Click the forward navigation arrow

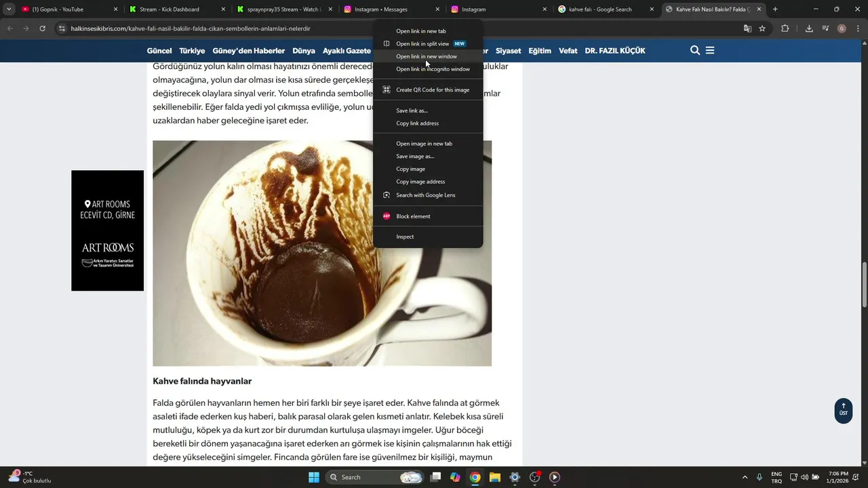tap(26, 28)
